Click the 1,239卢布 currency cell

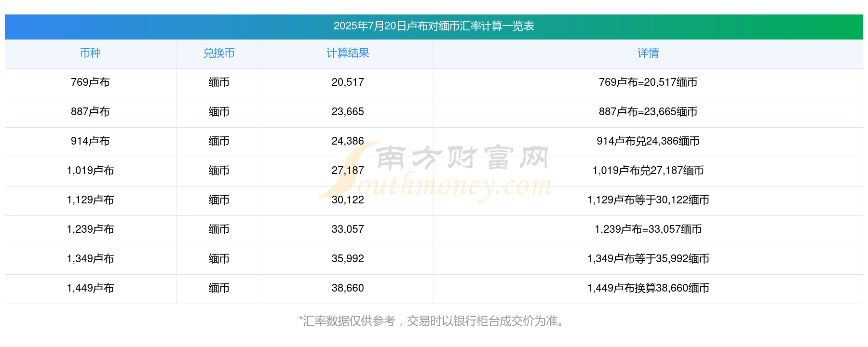pos(90,229)
